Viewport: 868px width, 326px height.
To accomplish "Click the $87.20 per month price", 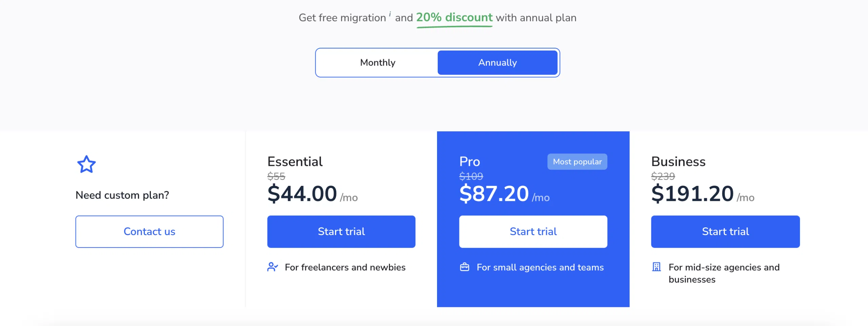I will pyautogui.click(x=494, y=194).
